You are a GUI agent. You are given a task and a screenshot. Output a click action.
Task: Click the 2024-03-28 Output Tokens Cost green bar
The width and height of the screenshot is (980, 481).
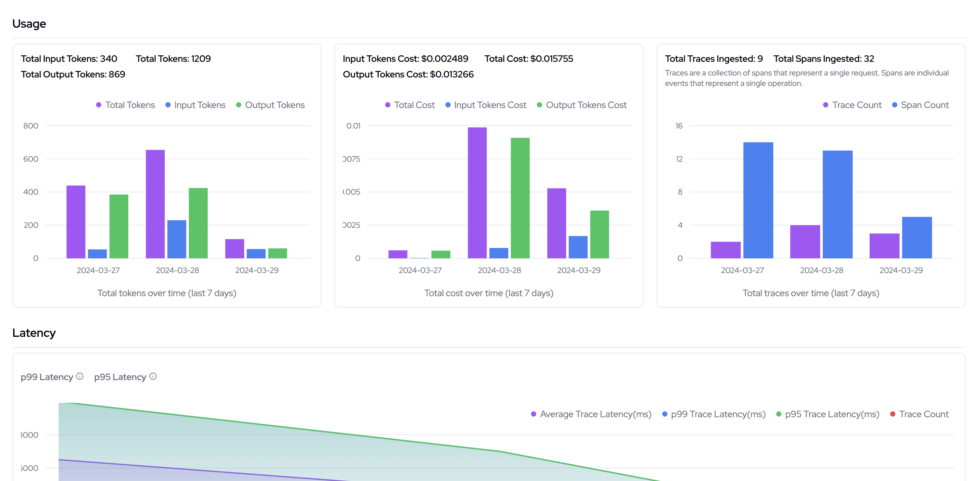pyautogui.click(x=520, y=198)
